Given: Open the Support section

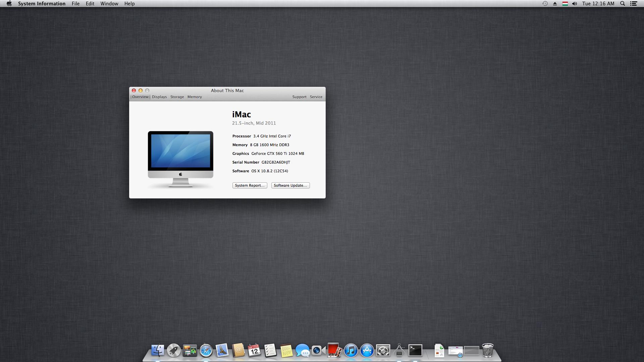Looking at the screenshot, I should [299, 97].
